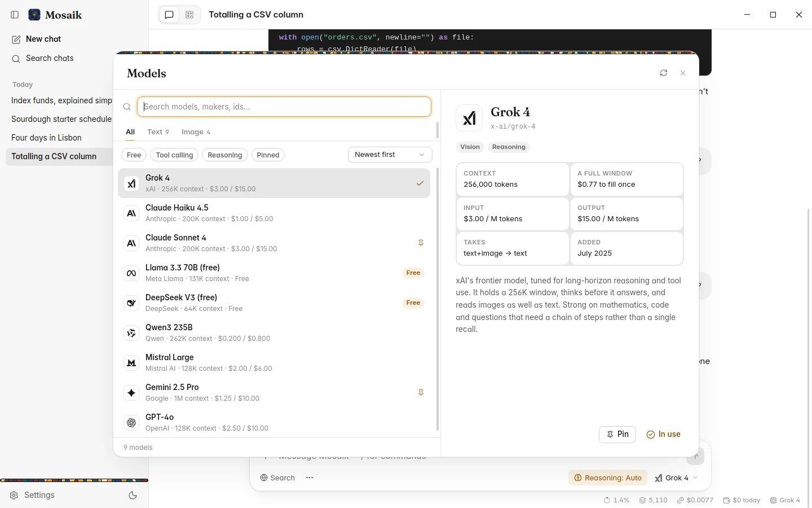Click the model list scrollbar
The height and width of the screenshot is (508, 812).
point(438,299)
